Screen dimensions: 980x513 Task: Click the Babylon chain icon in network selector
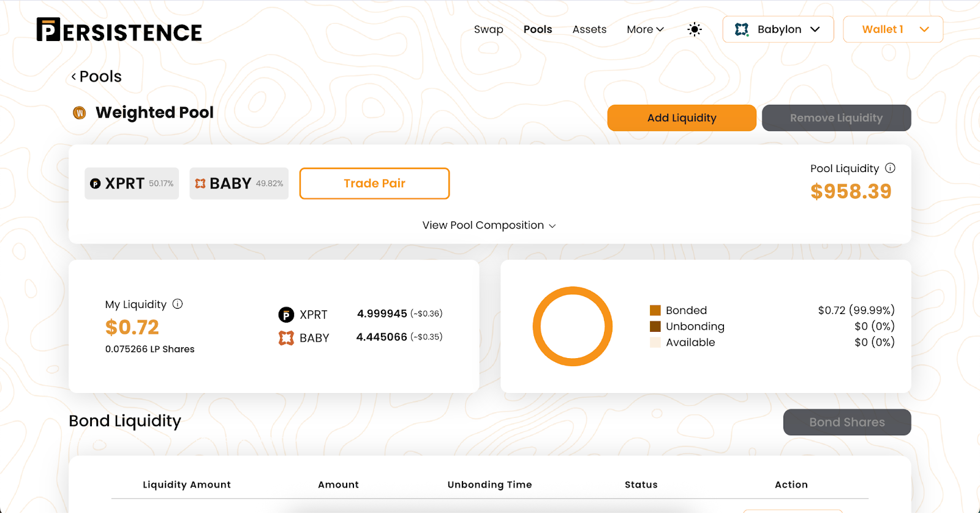tap(742, 29)
